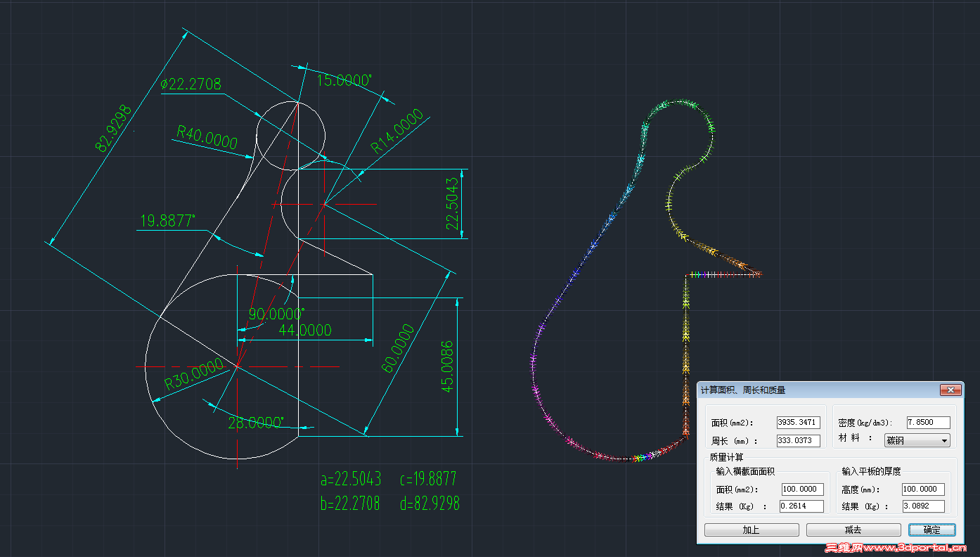
Task: Click the d=82.9298 annotation text
Action: (429, 504)
